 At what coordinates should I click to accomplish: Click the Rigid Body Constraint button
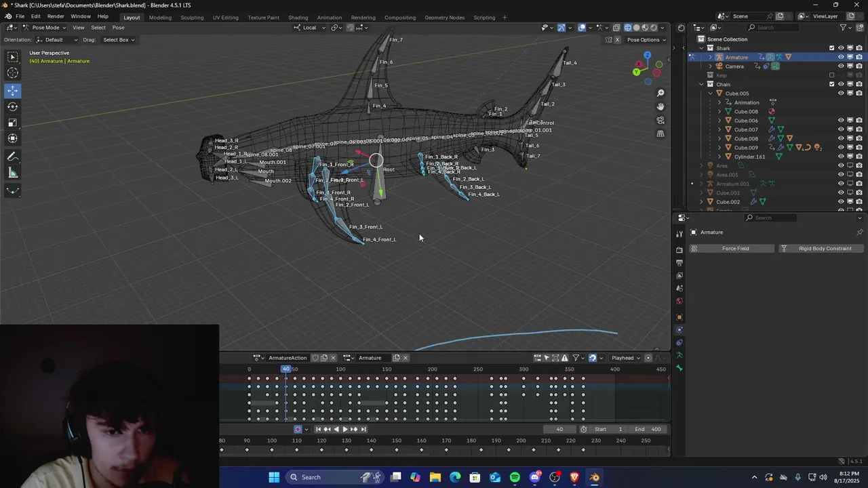click(x=821, y=249)
